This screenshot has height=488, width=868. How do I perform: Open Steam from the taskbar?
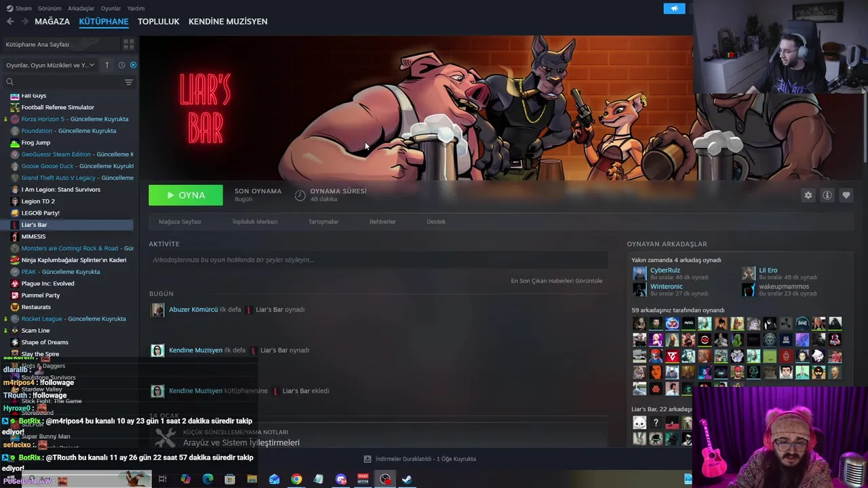(407, 479)
